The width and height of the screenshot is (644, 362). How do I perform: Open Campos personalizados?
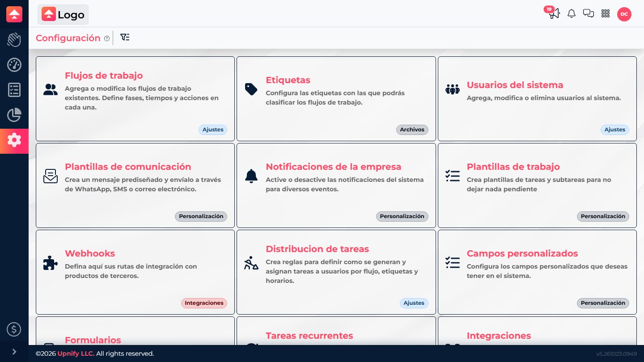click(x=537, y=272)
